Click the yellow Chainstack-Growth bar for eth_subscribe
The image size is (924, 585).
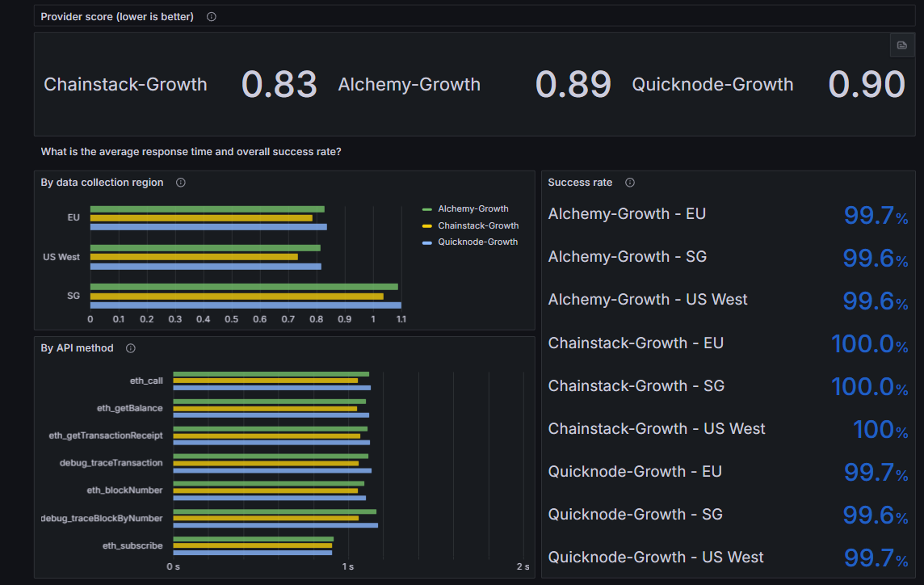pos(253,546)
